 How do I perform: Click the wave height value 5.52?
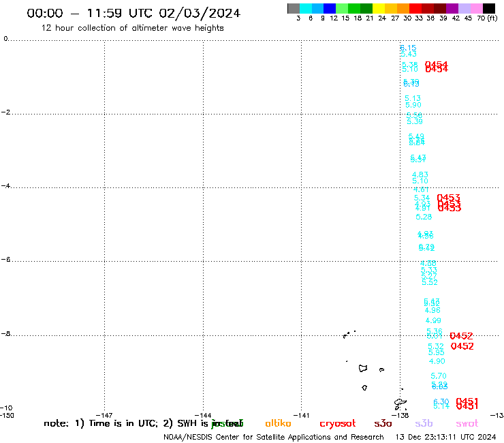pyautogui.click(x=430, y=282)
